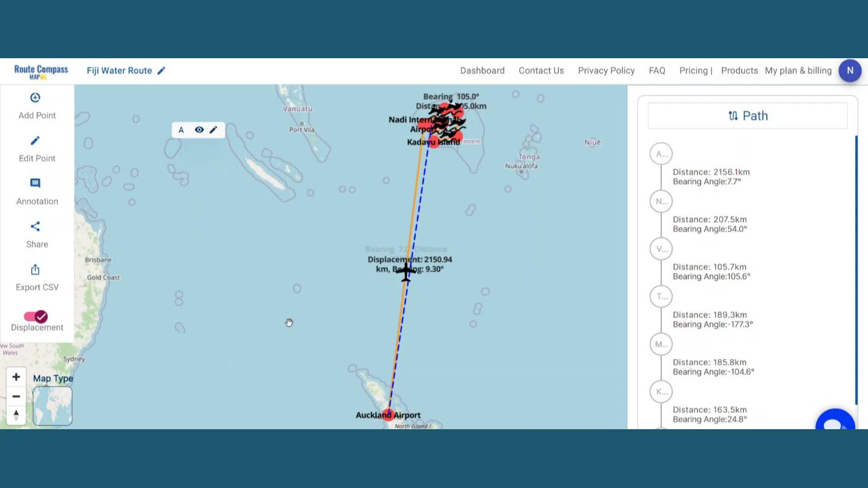Go to Contact Us page

click(541, 71)
